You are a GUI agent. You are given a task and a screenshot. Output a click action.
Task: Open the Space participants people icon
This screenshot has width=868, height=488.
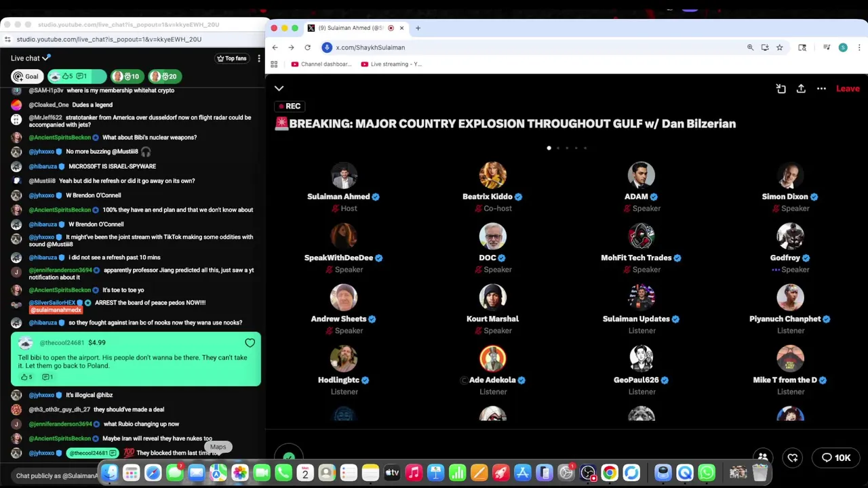(x=763, y=457)
